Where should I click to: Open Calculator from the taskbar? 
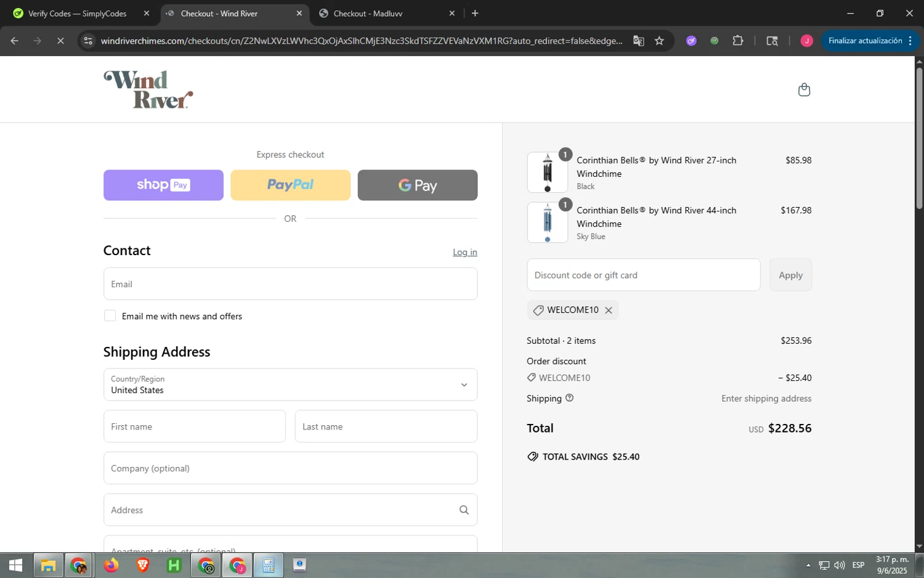(x=269, y=565)
